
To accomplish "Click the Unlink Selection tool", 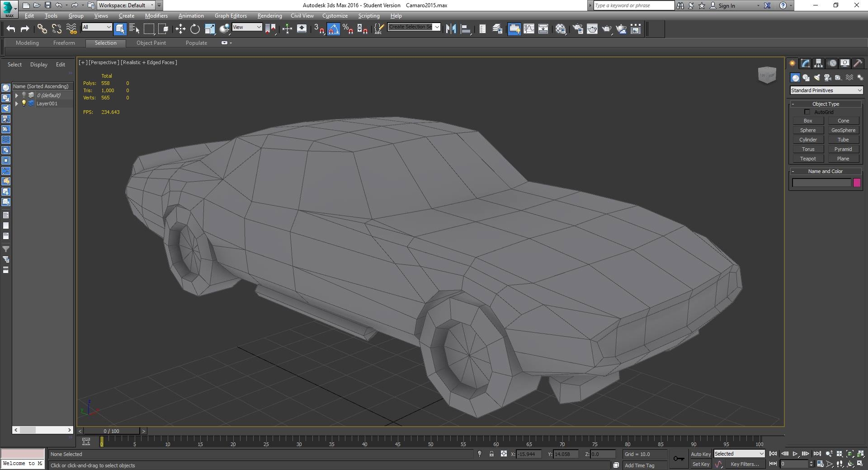I will pos(57,29).
